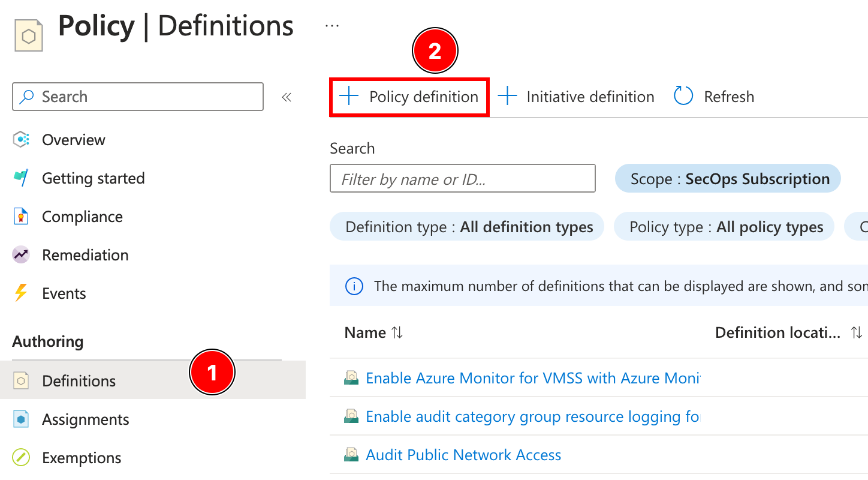The height and width of the screenshot is (480, 868).
Task: Open the Definition type filter
Action: pyautogui.click(x=466, y=226)
